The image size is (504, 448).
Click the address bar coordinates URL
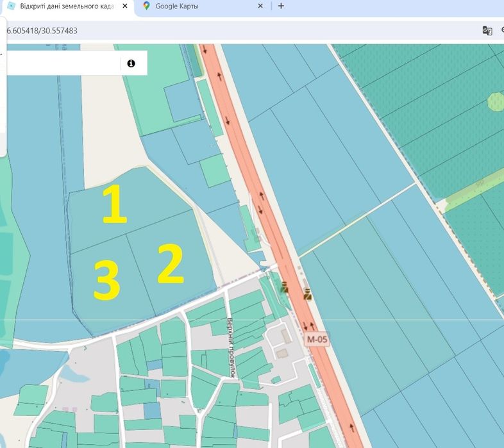[x=42, y=31]
